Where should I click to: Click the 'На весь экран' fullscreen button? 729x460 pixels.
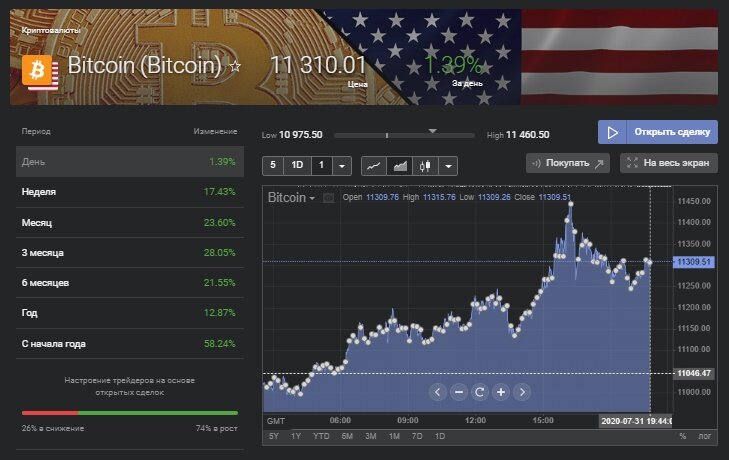click(x=668, y=163)
